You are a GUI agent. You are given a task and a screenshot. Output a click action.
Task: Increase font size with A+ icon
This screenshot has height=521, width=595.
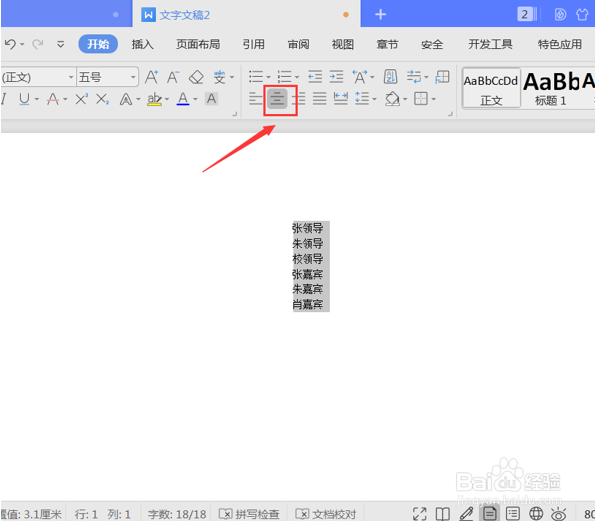pyautogui.click(x=152, y=77)
